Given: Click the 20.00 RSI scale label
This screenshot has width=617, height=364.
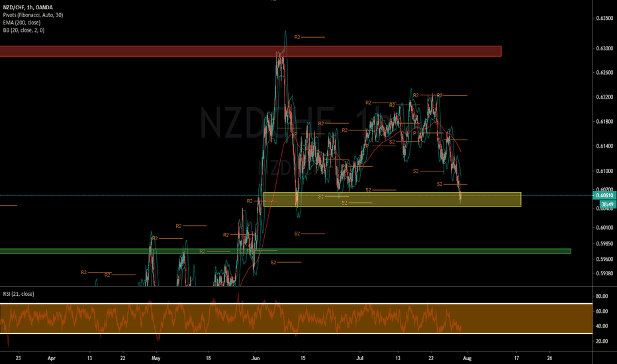Looking at the screenshot, I should coord(602,341).
